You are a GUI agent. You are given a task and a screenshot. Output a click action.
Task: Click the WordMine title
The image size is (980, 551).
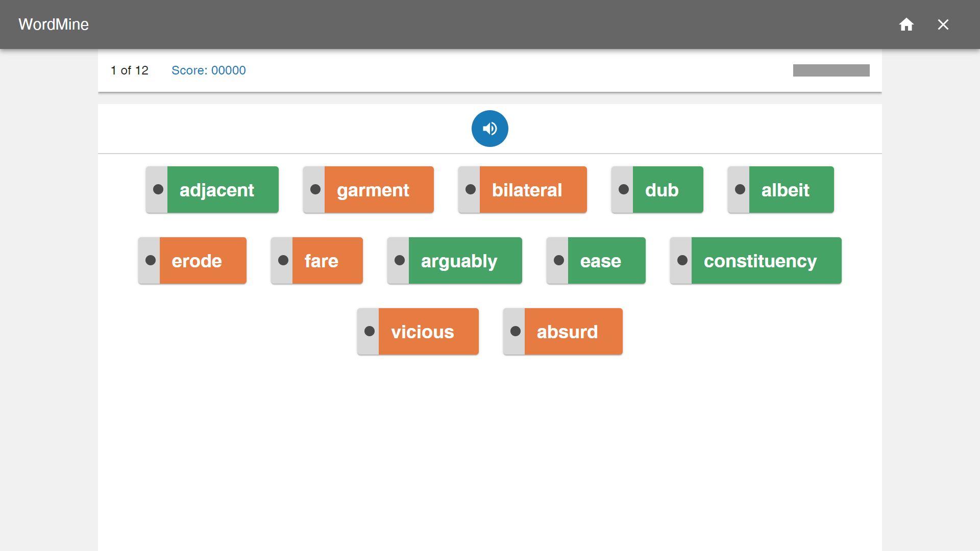coord(54,24)
